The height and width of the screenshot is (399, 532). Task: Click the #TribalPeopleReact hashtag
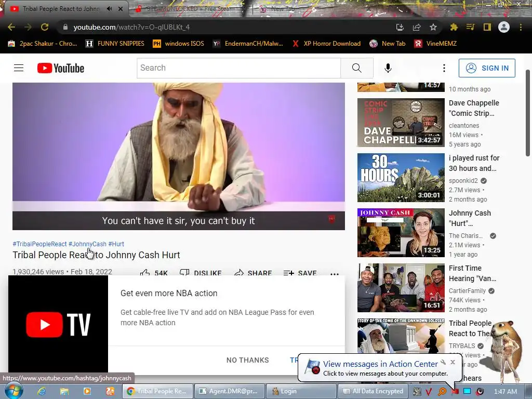[x=39, y=244]
